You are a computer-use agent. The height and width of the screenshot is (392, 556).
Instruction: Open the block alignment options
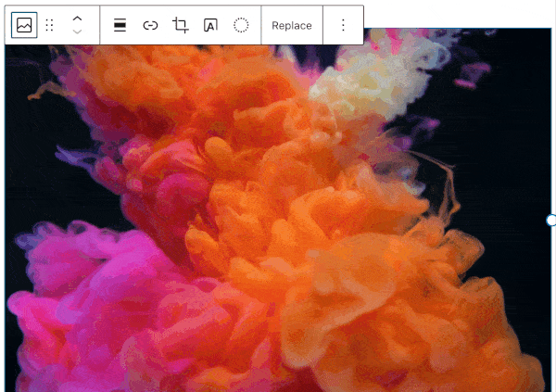(120, 26)
